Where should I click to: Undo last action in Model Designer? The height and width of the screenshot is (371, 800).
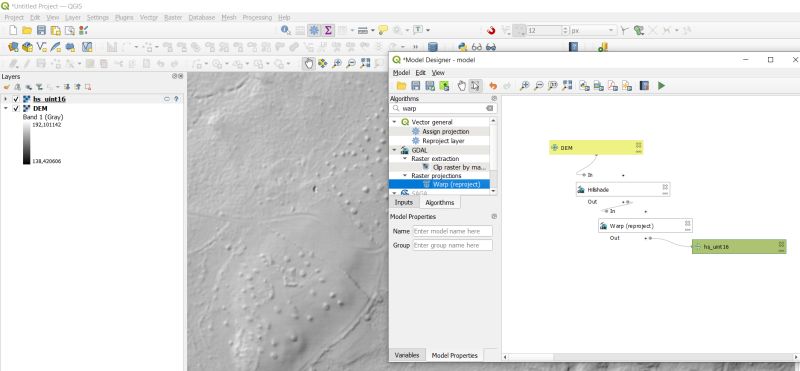[x=493, y=86]
